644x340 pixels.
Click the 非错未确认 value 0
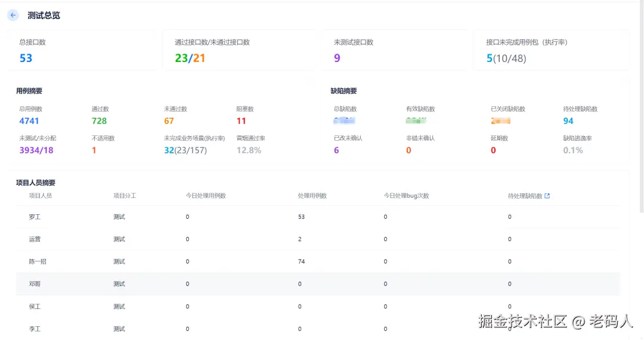point(408,150)
